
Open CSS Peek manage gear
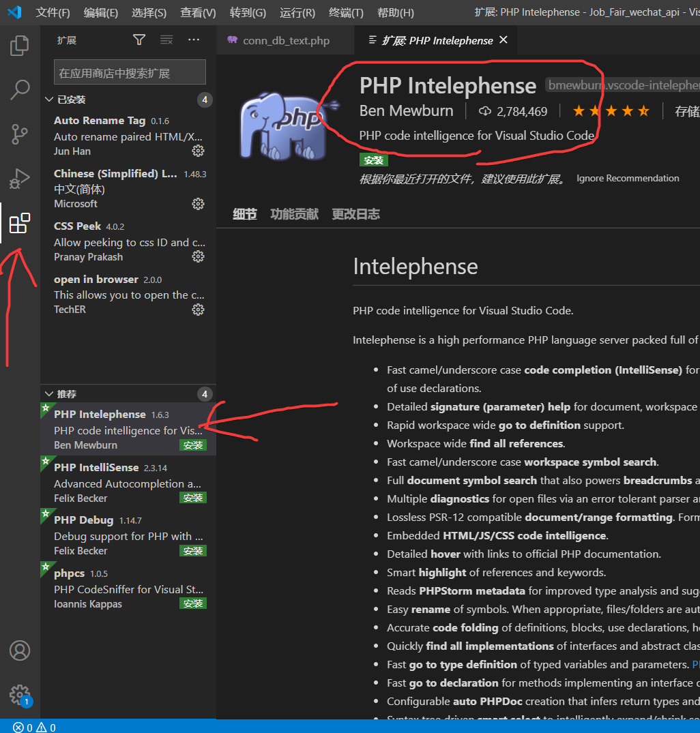pyautogui.click(x=199, y=256)
